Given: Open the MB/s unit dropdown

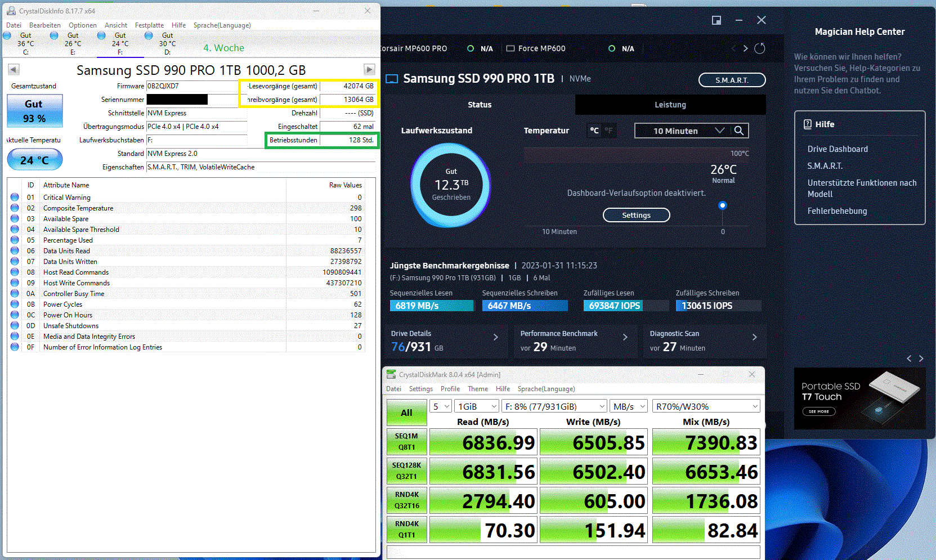Looking at the screenshot, I should (x=629, y=406).
